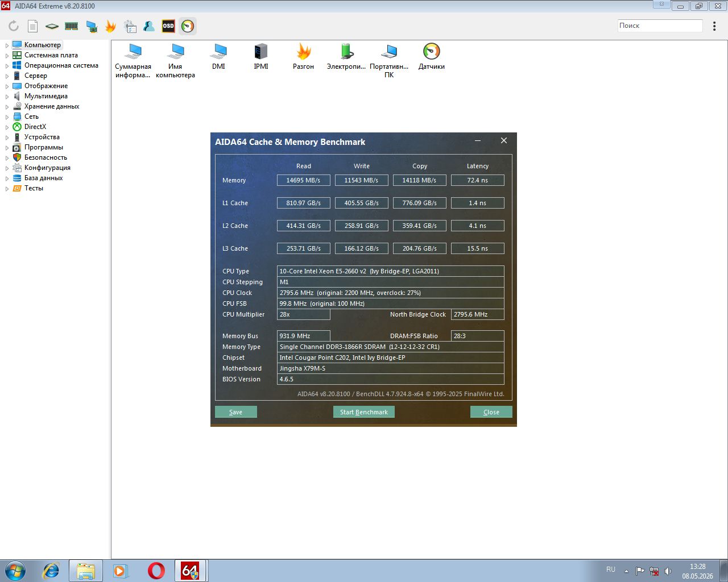Click the Memory Read value 14695 MB/s
The image size is (728, 582).
click(x=304, y=180)
